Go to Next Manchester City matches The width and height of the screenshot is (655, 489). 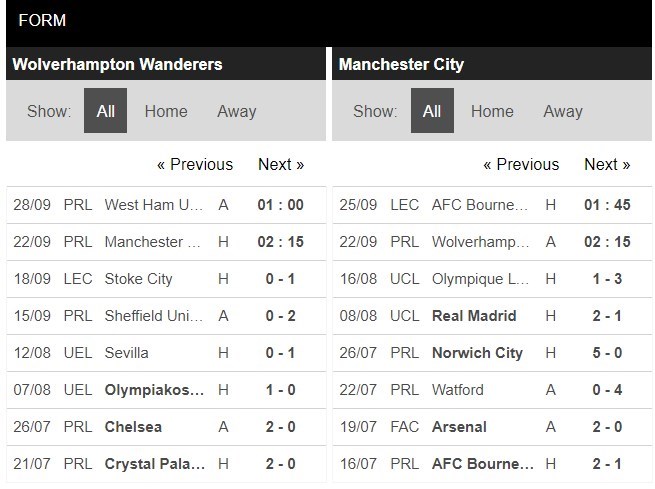(607, 164)
